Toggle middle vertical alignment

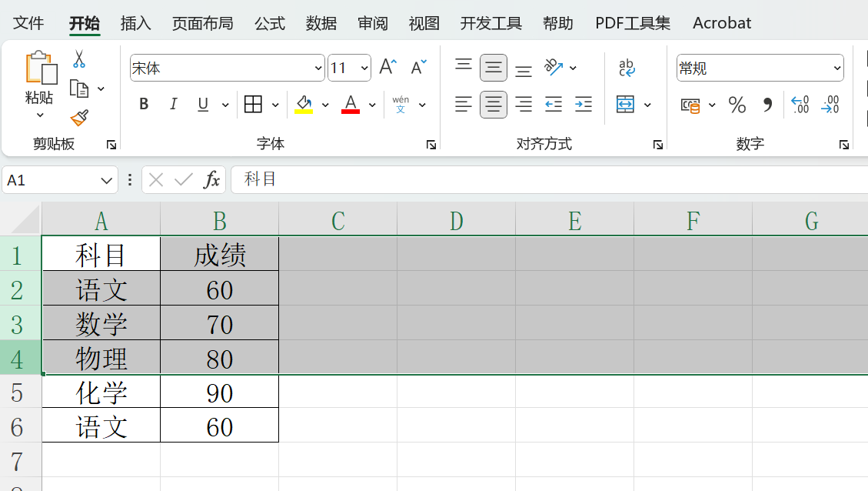494,68
